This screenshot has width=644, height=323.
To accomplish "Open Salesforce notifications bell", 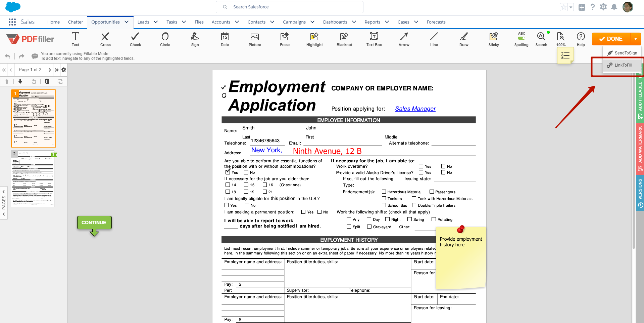I will coord(614,7).
